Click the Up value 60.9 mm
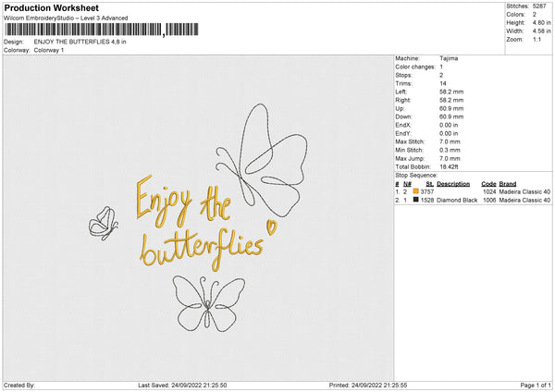 coord(451,108)
